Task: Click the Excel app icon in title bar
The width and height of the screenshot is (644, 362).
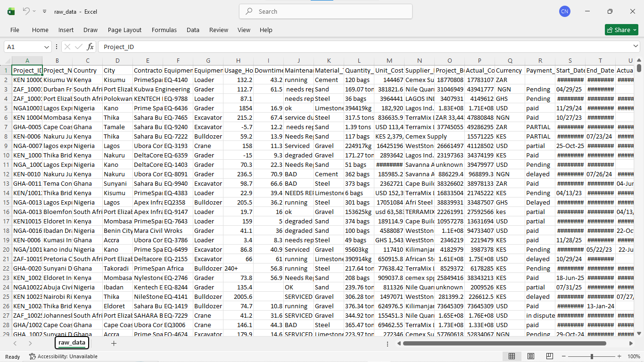Action: (11, 11)
